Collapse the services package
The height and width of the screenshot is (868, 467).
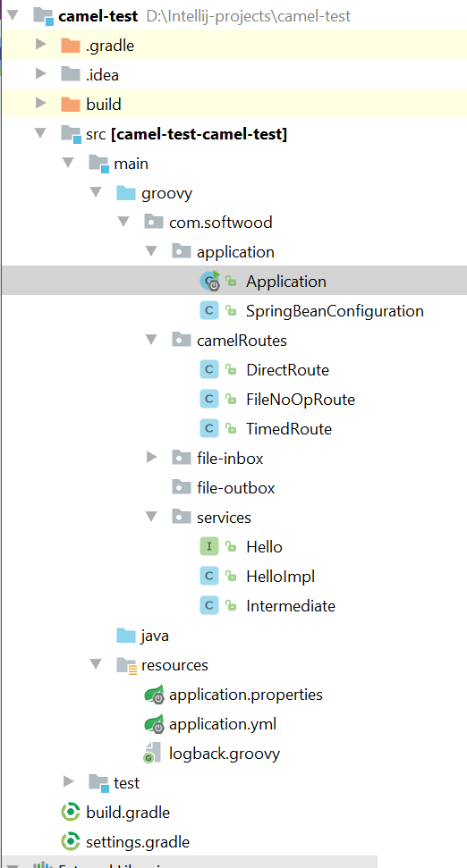[151, 517]
